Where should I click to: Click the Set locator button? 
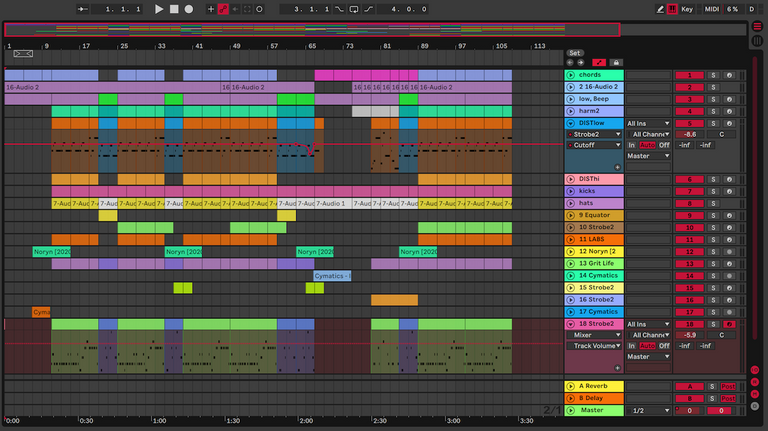(x=575, y=53)
